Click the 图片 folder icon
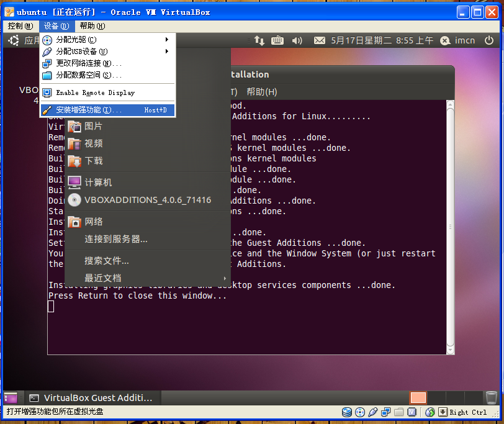504x424 pixels. click(x=74, y=127)
